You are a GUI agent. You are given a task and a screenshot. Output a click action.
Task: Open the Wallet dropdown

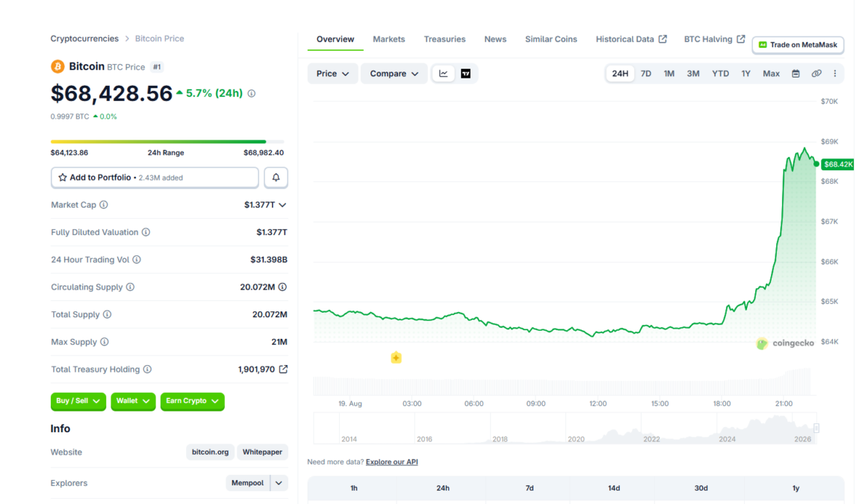pos(133,401)
